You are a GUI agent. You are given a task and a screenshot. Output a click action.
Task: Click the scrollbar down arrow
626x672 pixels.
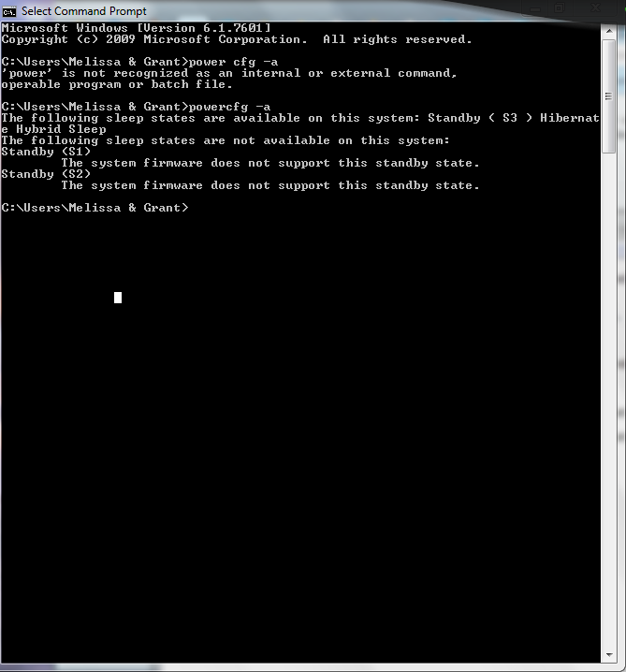point(609,655)
